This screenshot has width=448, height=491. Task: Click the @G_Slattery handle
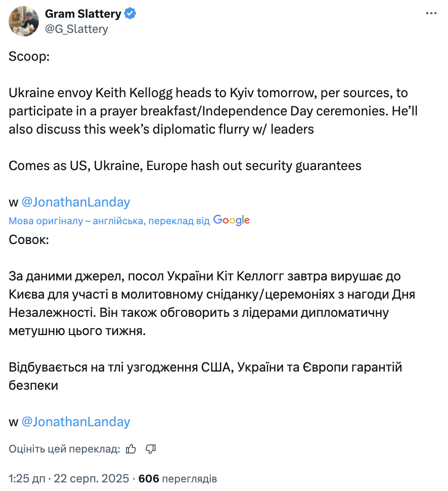pyautogui.click(x=77, y=29)
